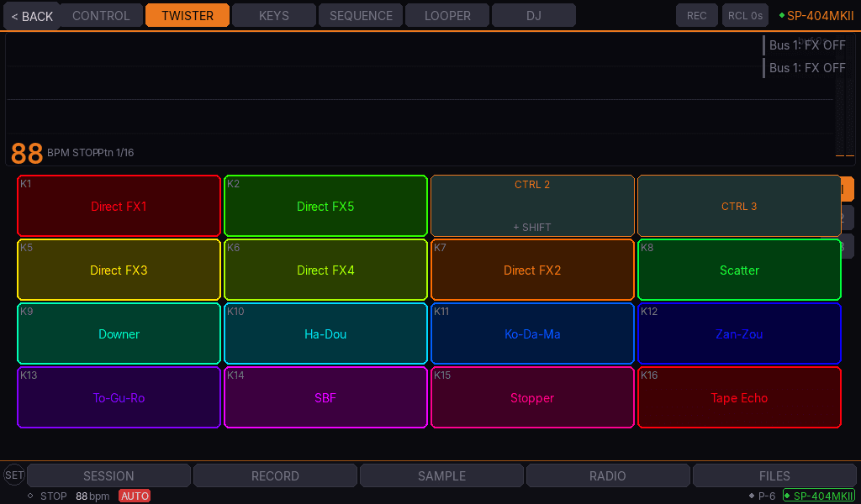Screen dimensions: 861x504
Task: Activate the K11 Ko-Da-Ma effect pad
Action: [x=532, y=333]
